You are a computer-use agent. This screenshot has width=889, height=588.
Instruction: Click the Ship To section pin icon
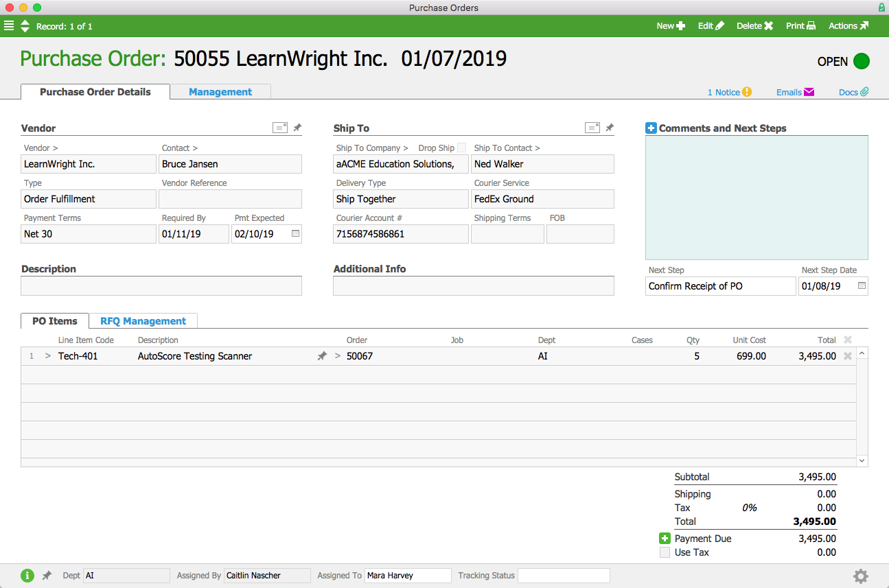point(610,128)
